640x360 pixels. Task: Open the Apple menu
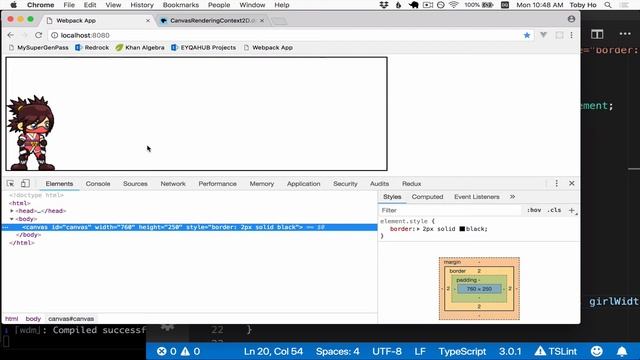coord(13,5)
